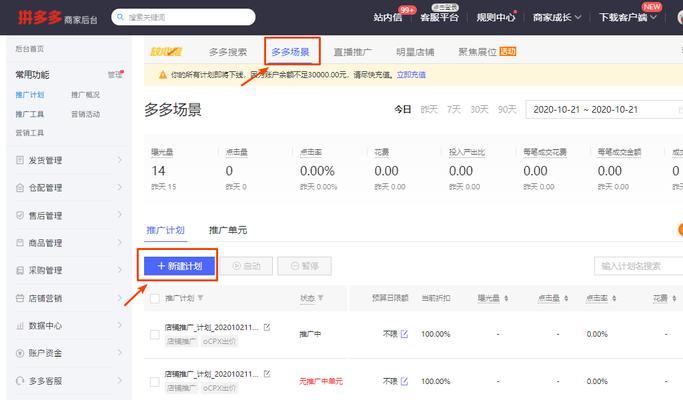Open the 下载客户端 dropdown
This screenshot has height=400, width=683.
(x=628, y=17)
